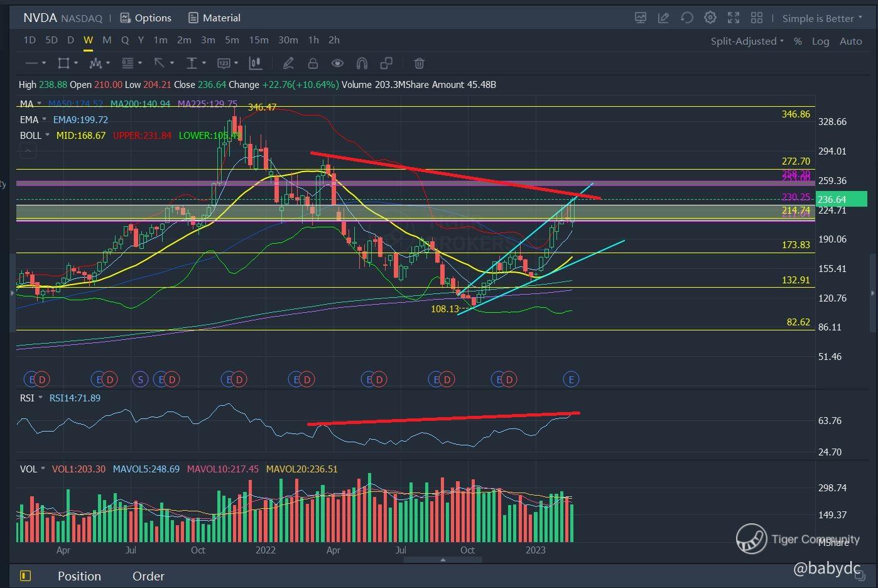Toggle the Log scale option
The image size is (878, 588).
click(820, 41)
